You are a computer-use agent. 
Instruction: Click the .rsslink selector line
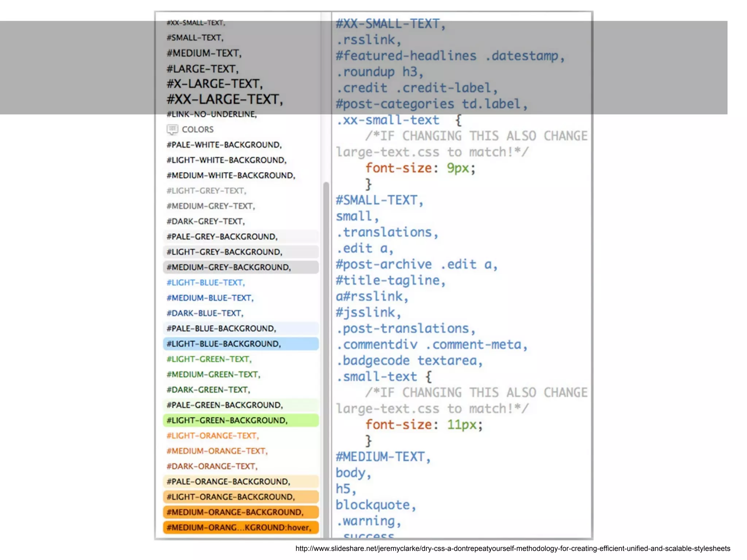(369, 40)
